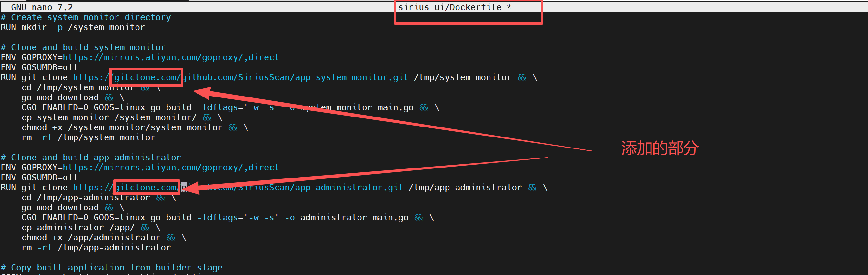This screenshot has width=868, height=275.
Task: Click 'gitclone.com/' in the system-monitor clone URL
Action: [148, 77]
